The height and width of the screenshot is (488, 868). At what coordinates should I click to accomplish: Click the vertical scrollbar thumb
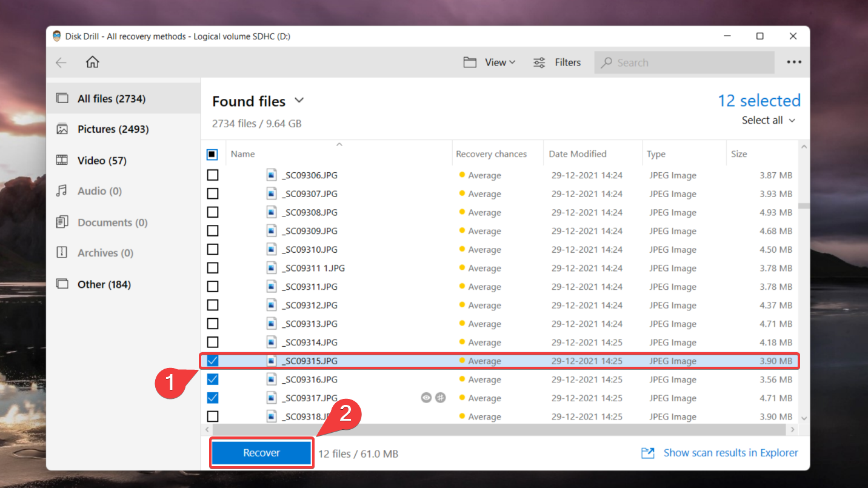(804, 206)
